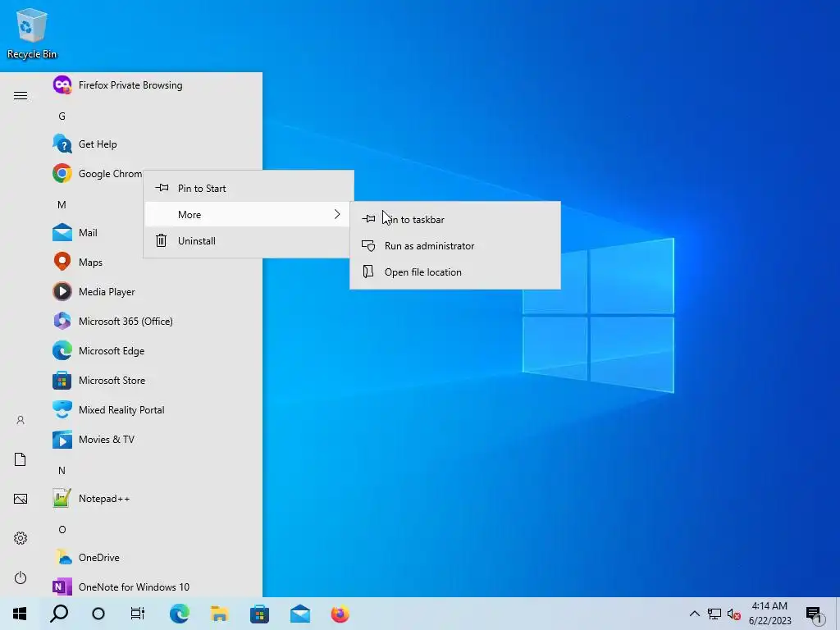The image size is (840, 630).
Task: Open File Explorer from the taskbar
Action: [x=220, y=614]
